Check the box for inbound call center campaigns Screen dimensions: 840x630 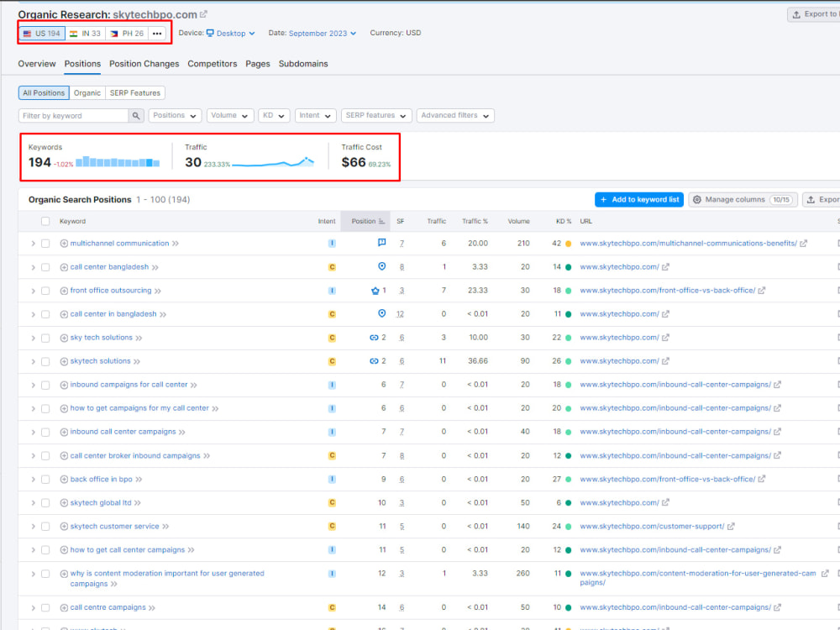pyautogui.click(x=45, y=432)
